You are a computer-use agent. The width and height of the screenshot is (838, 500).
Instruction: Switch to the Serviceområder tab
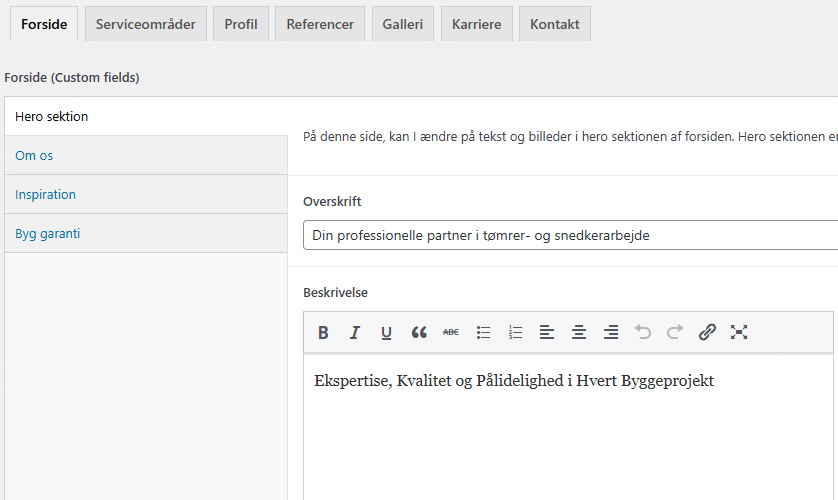point(146,24)
